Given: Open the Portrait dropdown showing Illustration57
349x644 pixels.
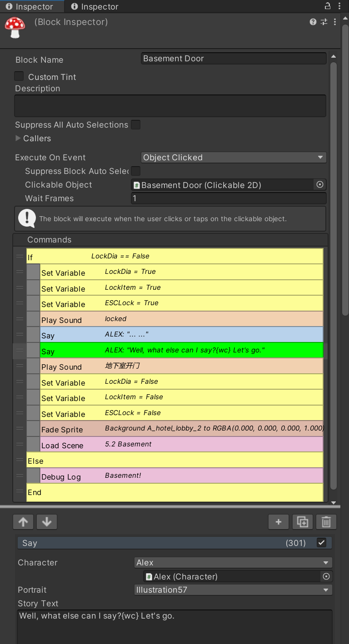Looking at the screenshot, I should click(233, 590).
